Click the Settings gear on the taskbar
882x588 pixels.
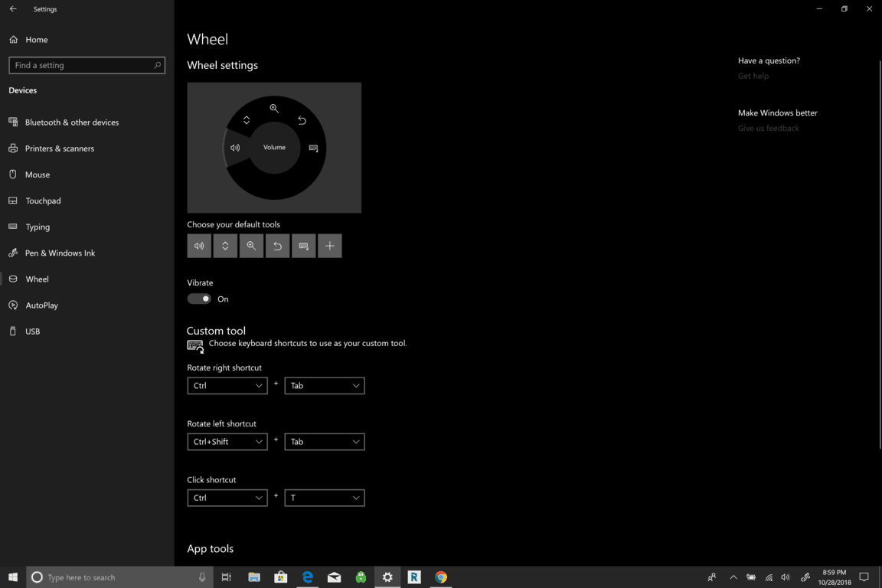[x=387, y=577]
